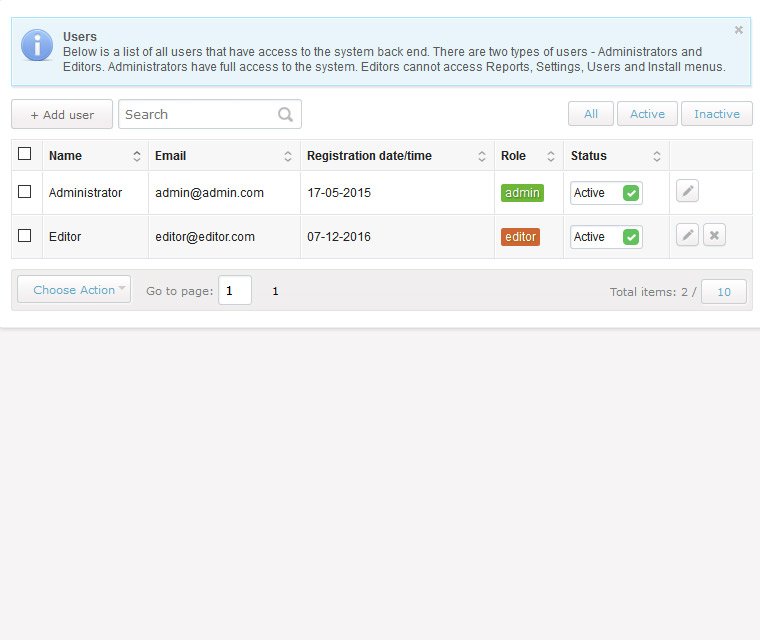Click the search magnifier icon
Screen dimensions: 760x640
click(x=285, y=114)
